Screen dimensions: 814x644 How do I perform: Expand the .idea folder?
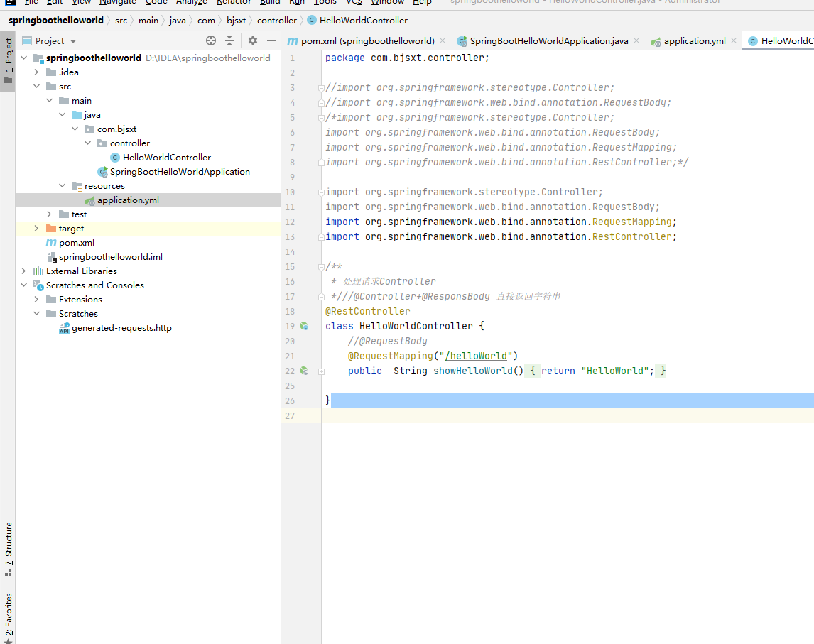(36, 72)
